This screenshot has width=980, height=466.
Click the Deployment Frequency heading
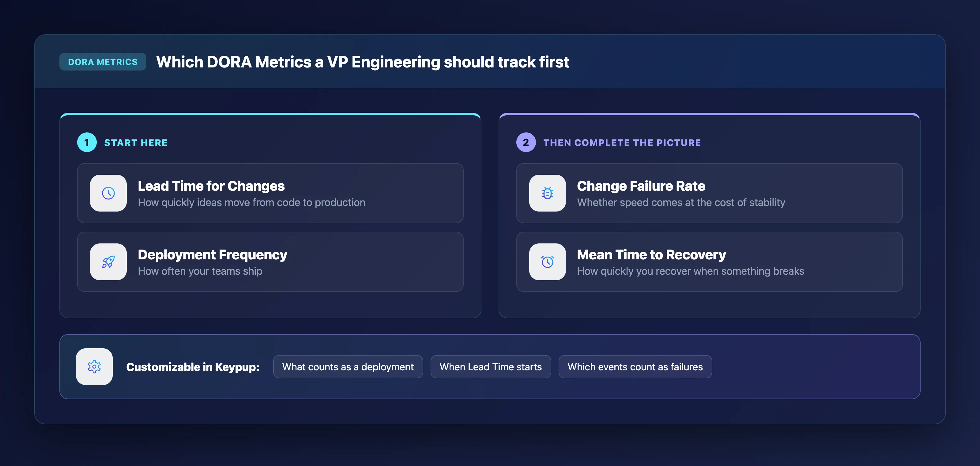212,255
